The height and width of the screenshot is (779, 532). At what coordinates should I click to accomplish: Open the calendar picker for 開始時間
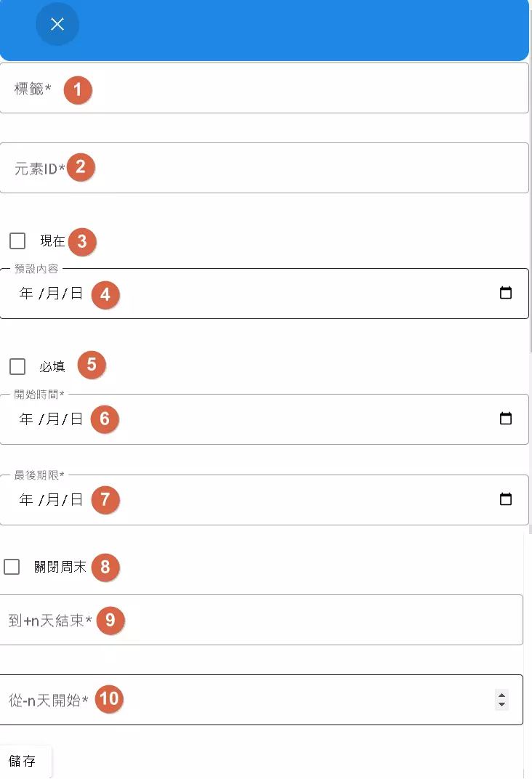point(507,419)
